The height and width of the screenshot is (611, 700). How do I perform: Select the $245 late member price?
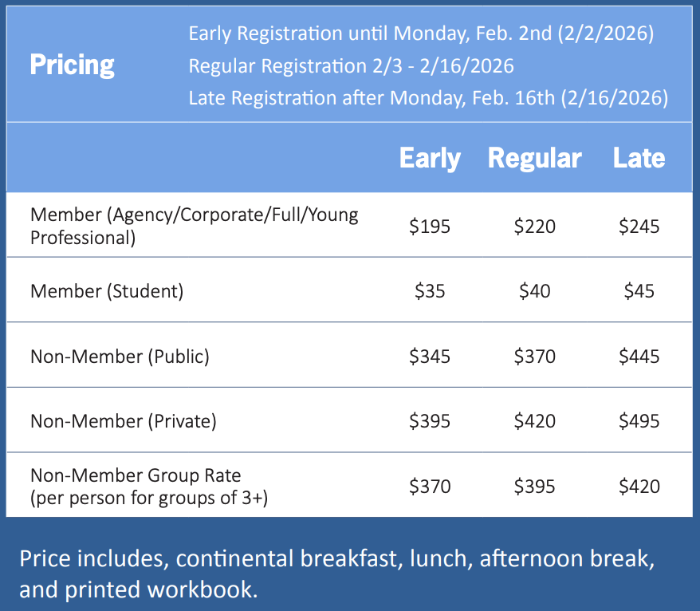[x=639, y=227]
